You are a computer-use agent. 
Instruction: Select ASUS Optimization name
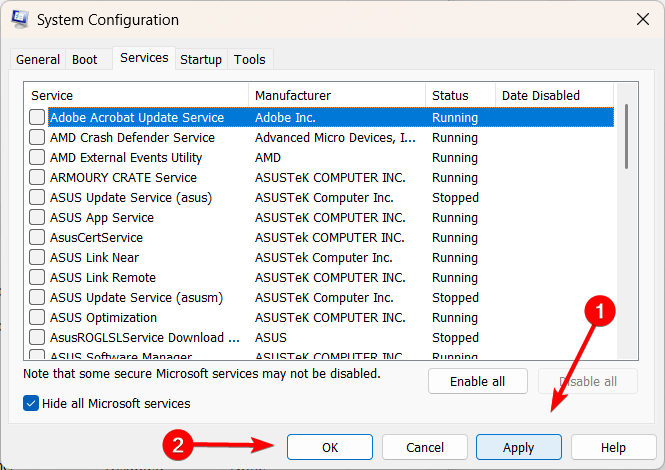click(x=103, y=317)
